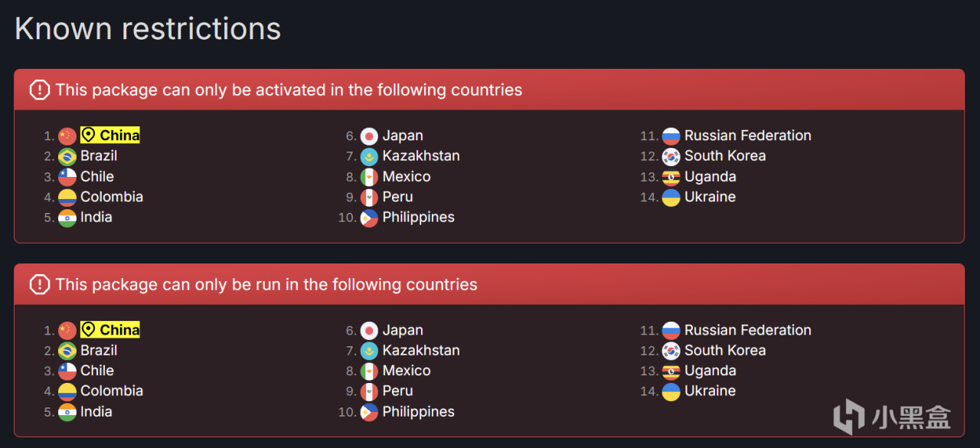
Task: Click Japan flag icon in activation list
Action: (369, 136)
